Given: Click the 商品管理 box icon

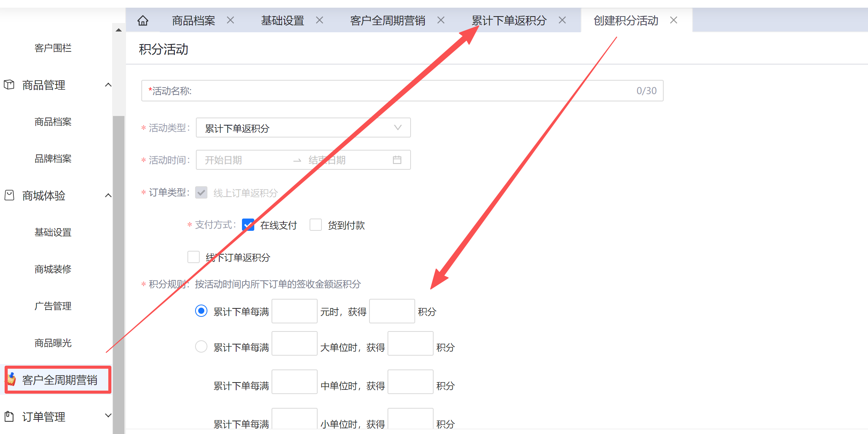Looking at the screenshot, I should [x=9, y=84].
